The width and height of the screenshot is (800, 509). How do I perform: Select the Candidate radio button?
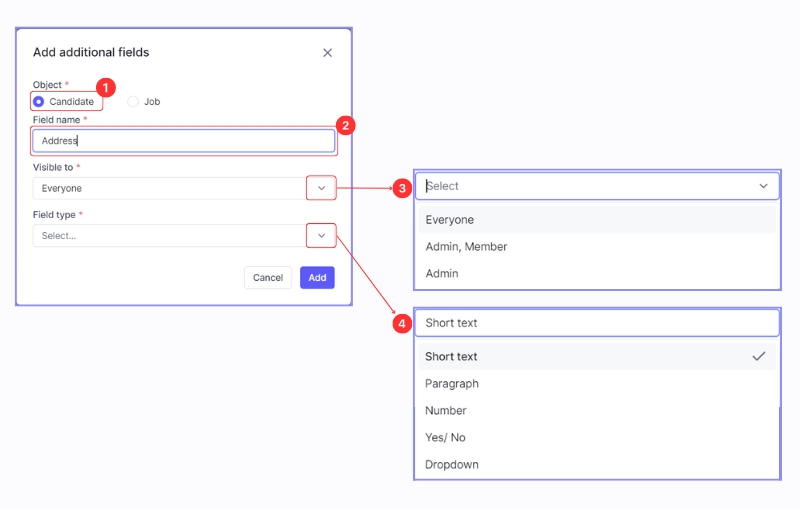tap(39, 102)
